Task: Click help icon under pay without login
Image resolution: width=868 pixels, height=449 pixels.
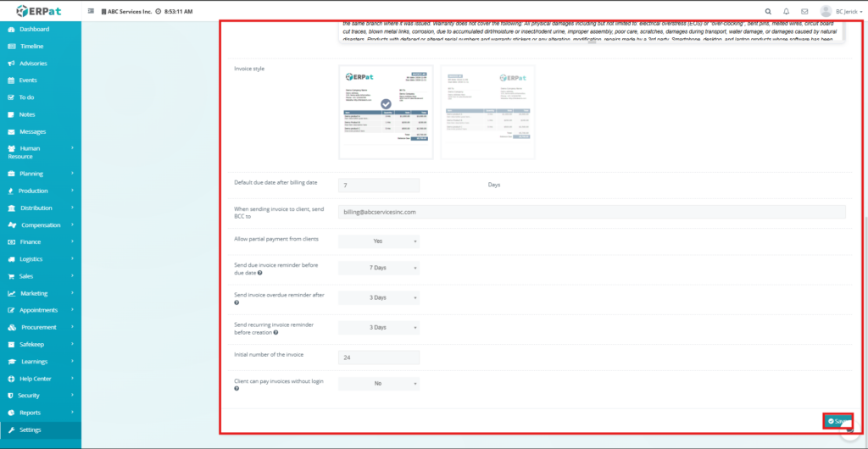Action: coord(237,389)
